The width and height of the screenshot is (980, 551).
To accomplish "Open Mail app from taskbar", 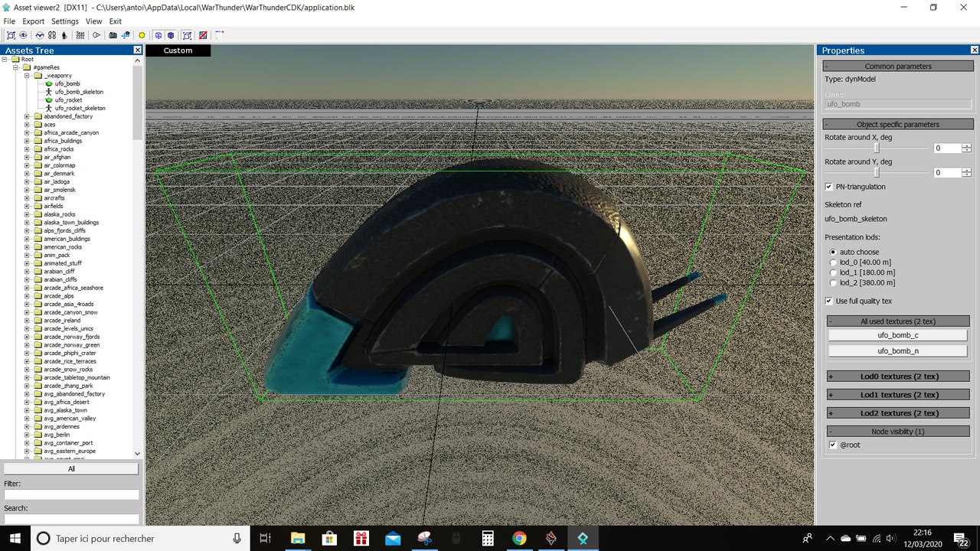I will pos(393,539).
